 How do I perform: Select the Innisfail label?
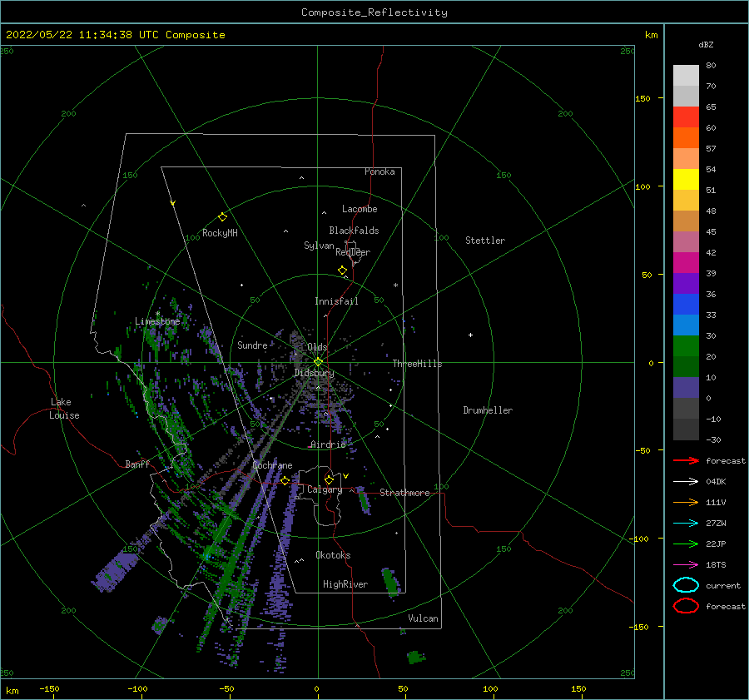point(336,301)
